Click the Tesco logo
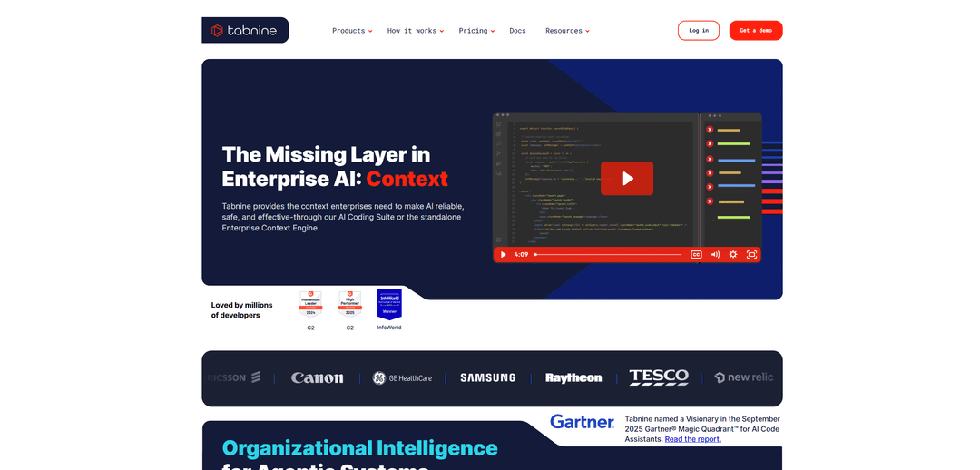Screen dimensions: 980x470 pos(659,377)
